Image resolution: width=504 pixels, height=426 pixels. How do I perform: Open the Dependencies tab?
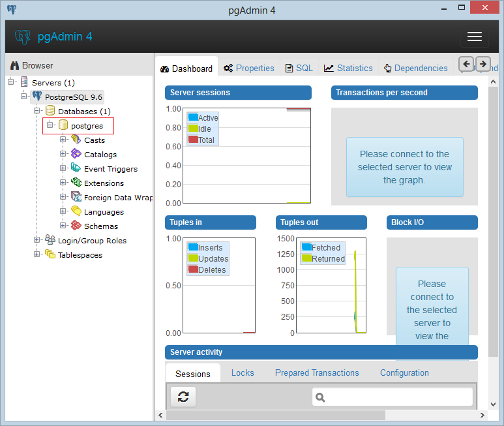(x=415, y=68)
